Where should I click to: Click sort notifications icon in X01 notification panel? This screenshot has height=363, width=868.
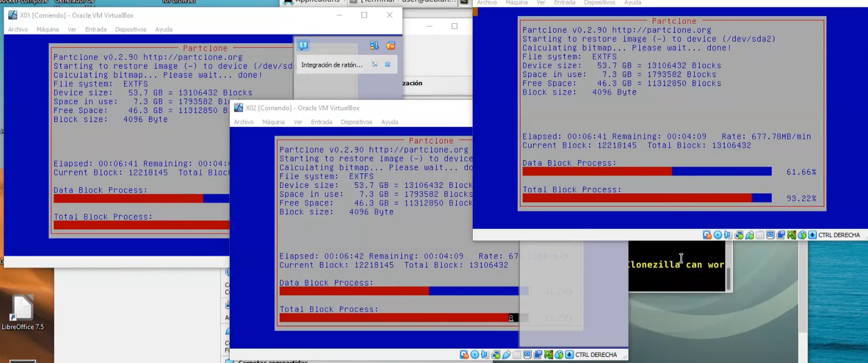[374, 45]
